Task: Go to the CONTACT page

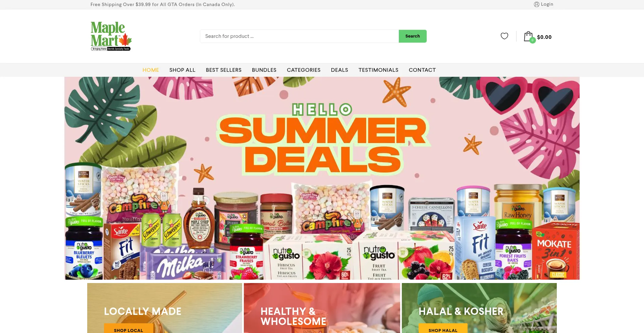Action: click(422, 70)
